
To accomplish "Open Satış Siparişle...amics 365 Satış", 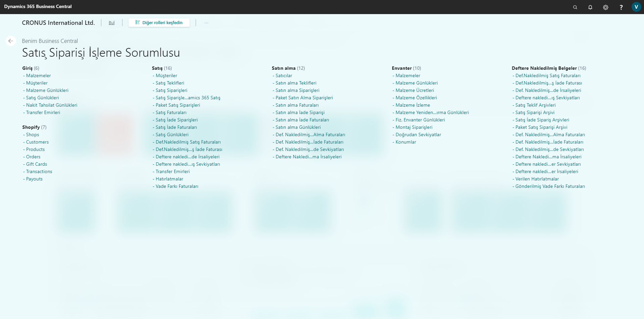I will [188, 98].
